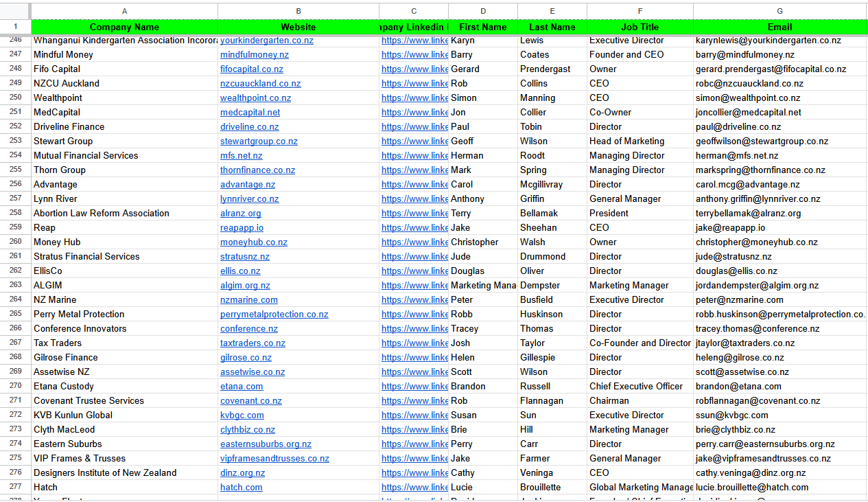The width and height of the screenshot is (868, 502).
Task: Select the NZCU Auckland company cell
Action: (x=124, y=84)
